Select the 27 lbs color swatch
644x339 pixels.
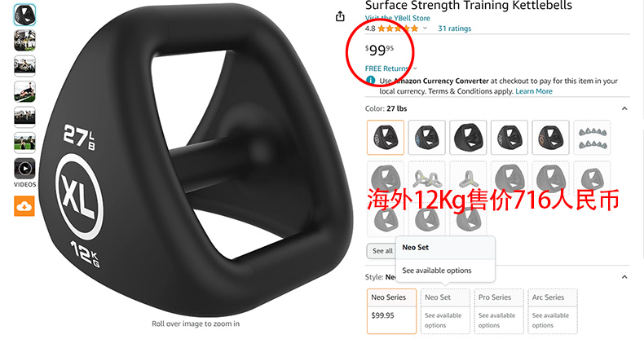[x=386, y=137]
